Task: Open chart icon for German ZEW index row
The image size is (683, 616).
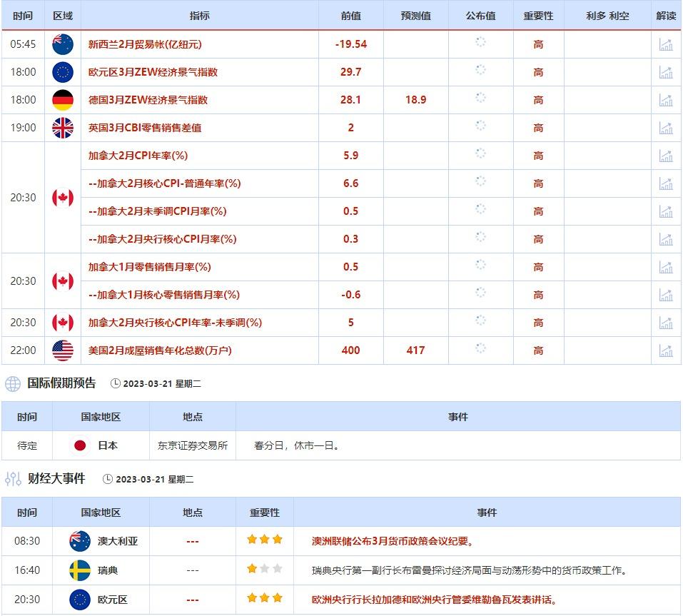Action: tap(665, 100)
